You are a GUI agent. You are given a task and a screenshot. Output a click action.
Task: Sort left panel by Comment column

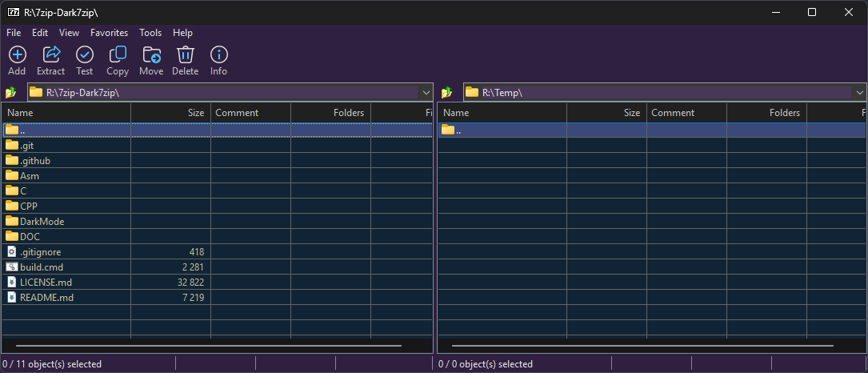click(250, 113)
